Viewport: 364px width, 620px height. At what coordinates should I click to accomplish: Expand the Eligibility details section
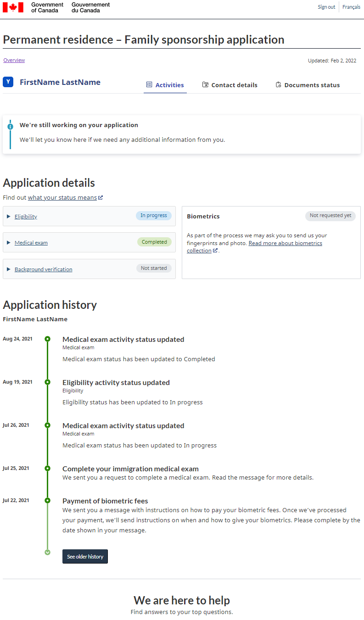[x=26, y=216]
